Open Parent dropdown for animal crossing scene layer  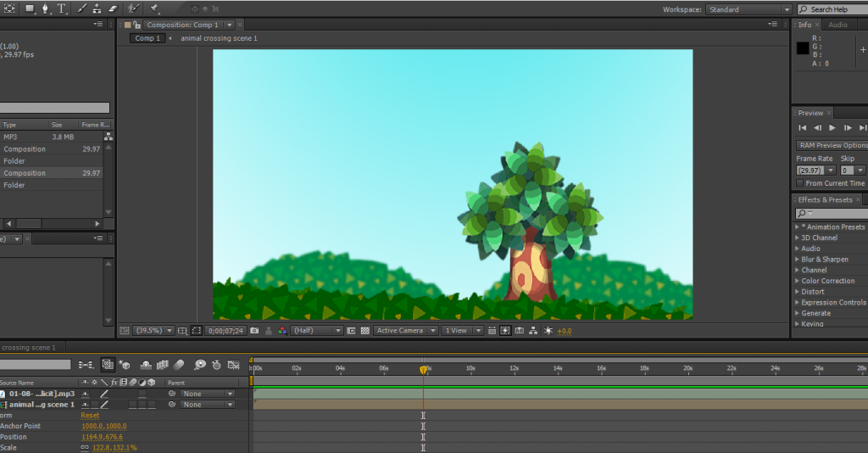click(x=208, y=405)
